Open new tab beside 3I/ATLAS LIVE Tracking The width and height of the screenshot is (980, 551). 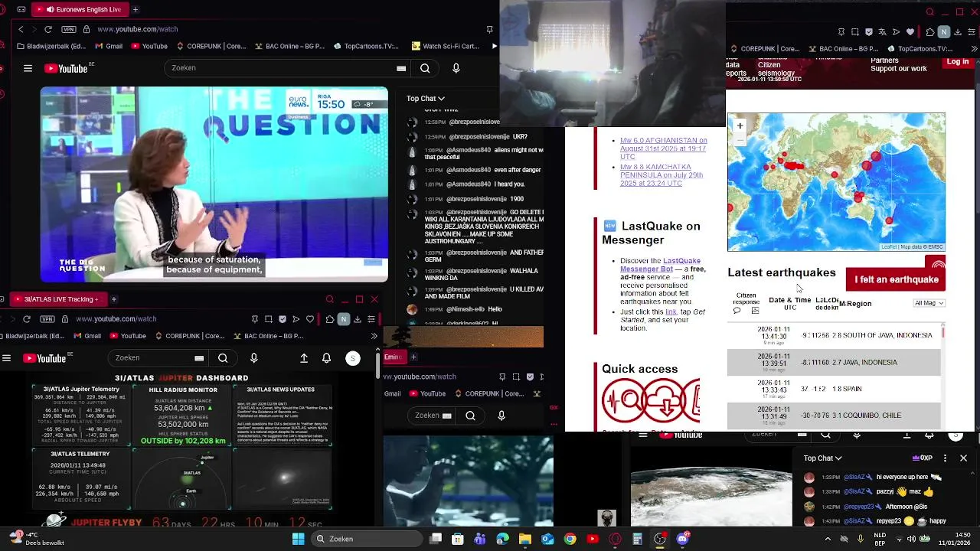113,299
